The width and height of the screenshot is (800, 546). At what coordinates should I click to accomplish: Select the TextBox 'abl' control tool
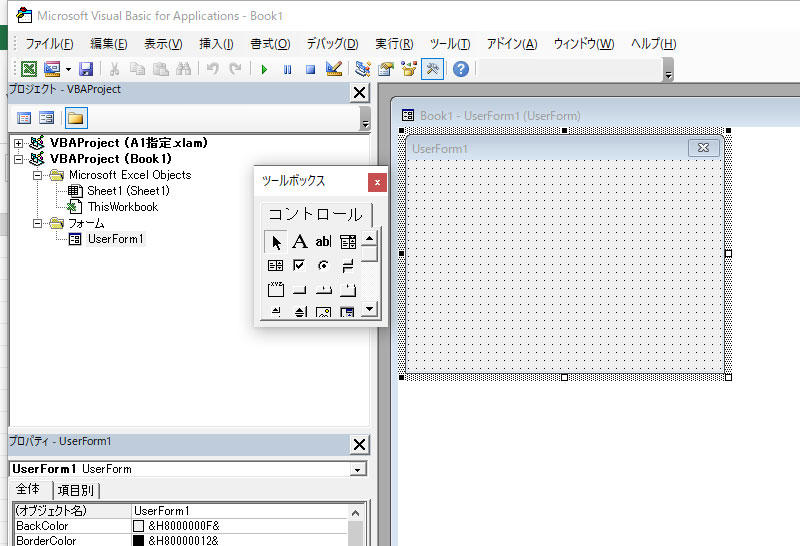click(323, 241)
